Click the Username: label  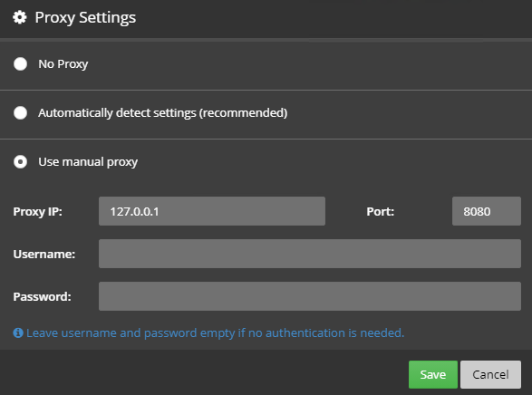coord(44,254)
